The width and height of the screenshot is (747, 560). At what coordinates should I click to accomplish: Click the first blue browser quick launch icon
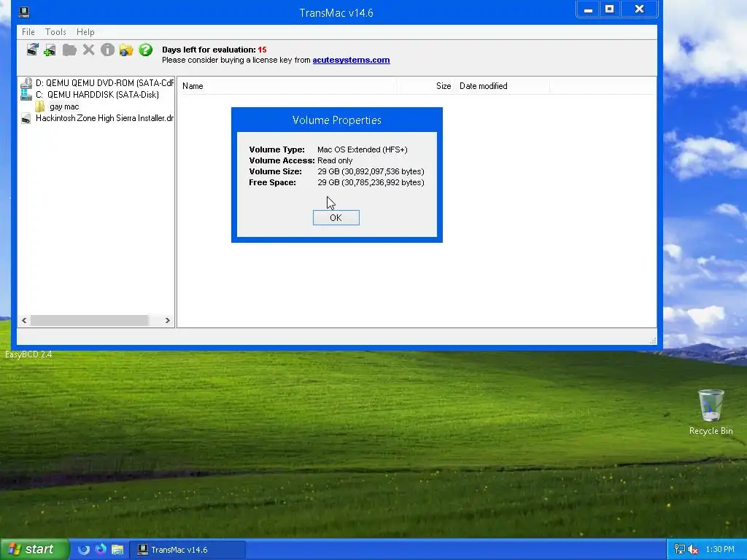(x=84, y=550)
